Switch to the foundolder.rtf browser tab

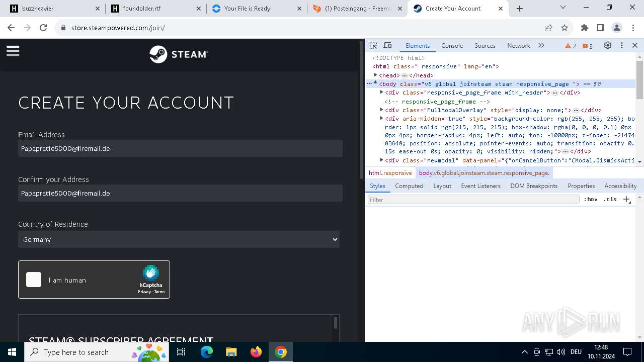click(155, 9)
